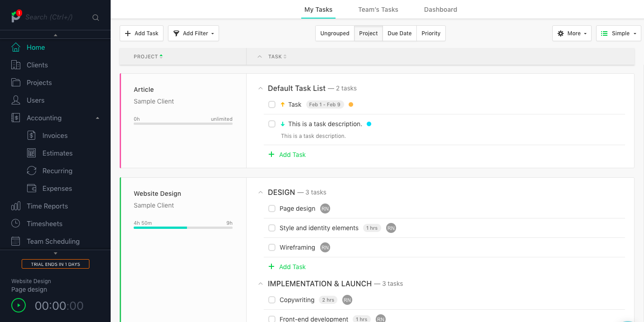Select the Expenses wallet icon

[32, 189]
